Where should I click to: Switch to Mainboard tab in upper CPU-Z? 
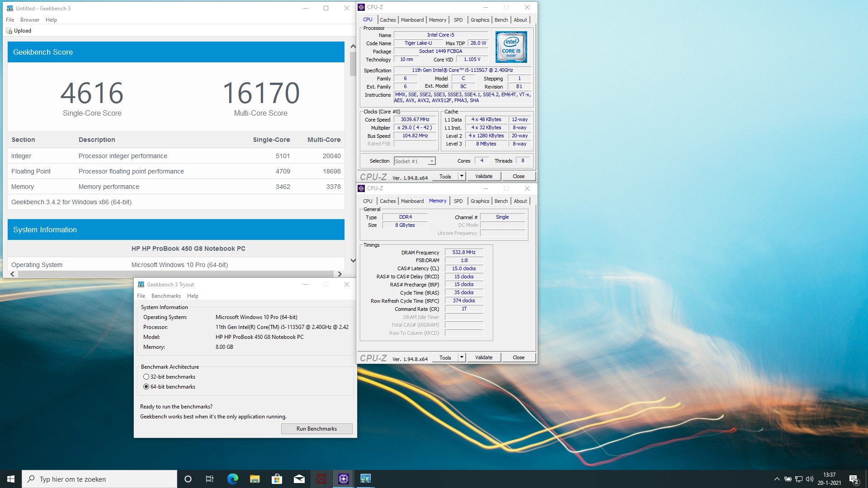(412, 20)
